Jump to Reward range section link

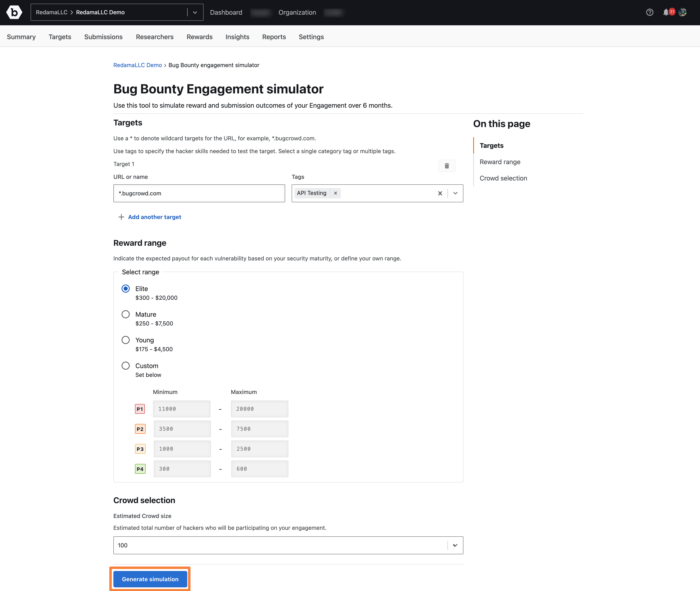point(500,162)
